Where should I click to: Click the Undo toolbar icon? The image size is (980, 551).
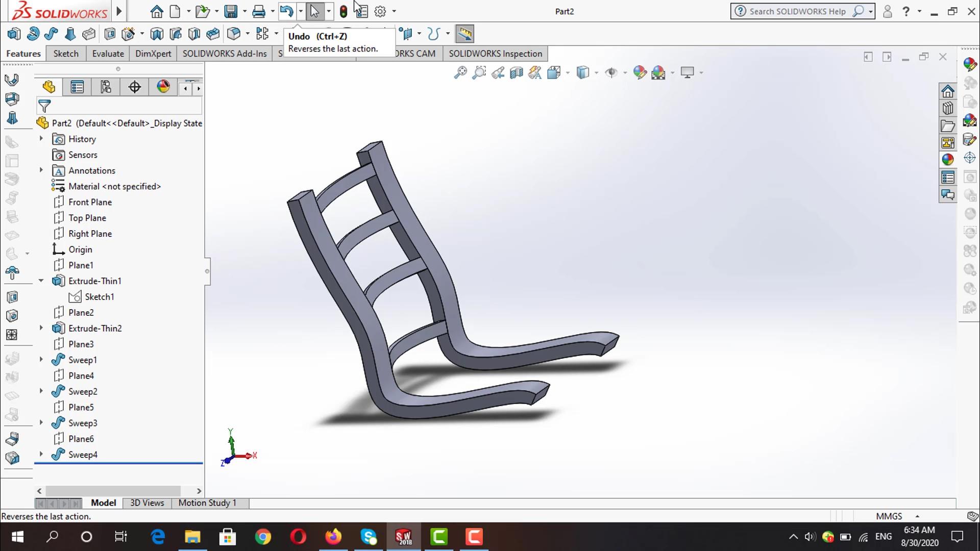[x=285, y=11]
